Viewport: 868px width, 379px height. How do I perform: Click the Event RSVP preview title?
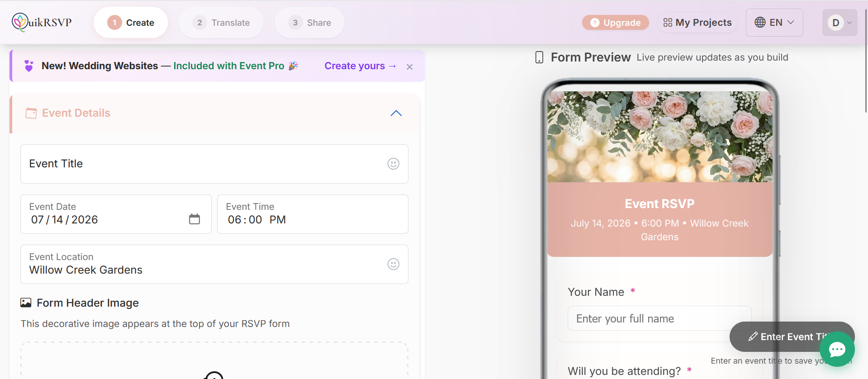click(x=659, y=204)
